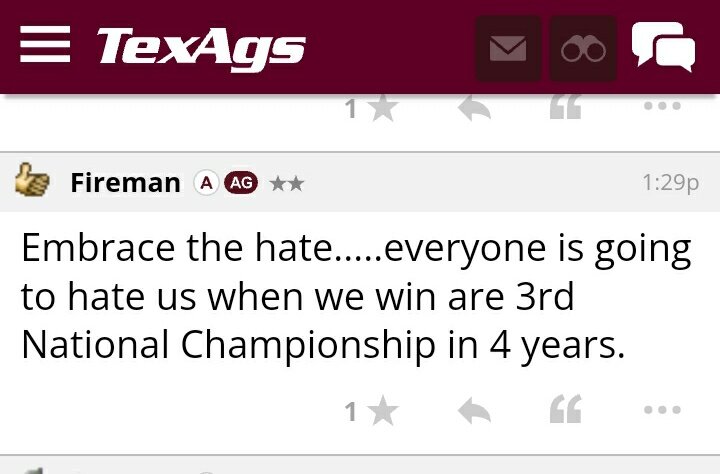The height and width of the screenshot is (474, 720).
Task: Open the hamburger navigation menu
Action: click(x=45, y=45)
